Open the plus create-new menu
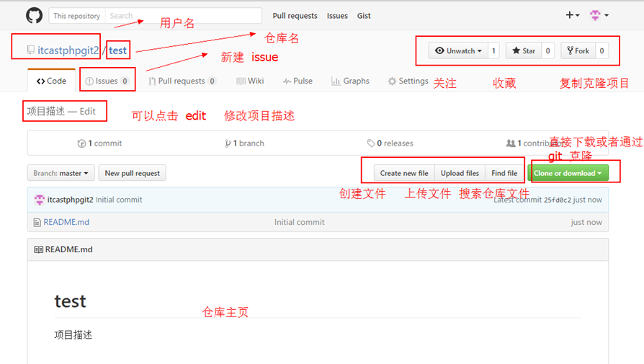The image size is (644, 364). (x=572, y=15)
